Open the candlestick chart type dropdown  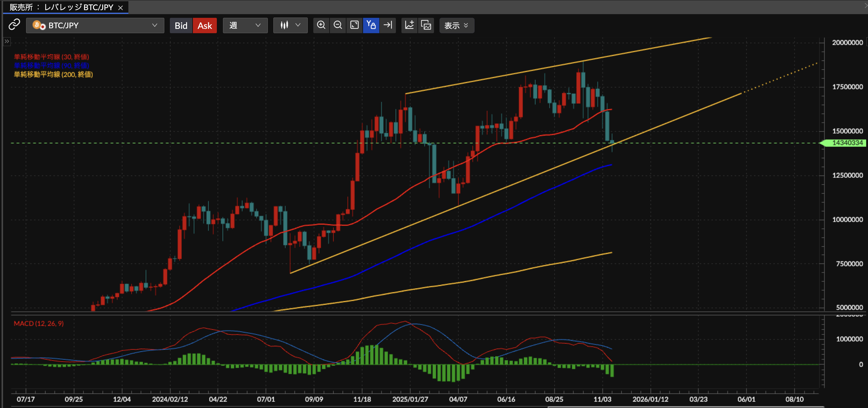coord(290,25)
